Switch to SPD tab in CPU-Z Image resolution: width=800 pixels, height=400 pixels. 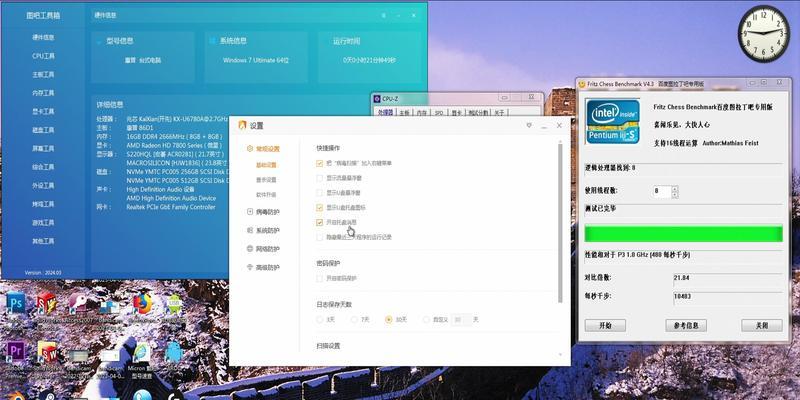pos(438,113)
